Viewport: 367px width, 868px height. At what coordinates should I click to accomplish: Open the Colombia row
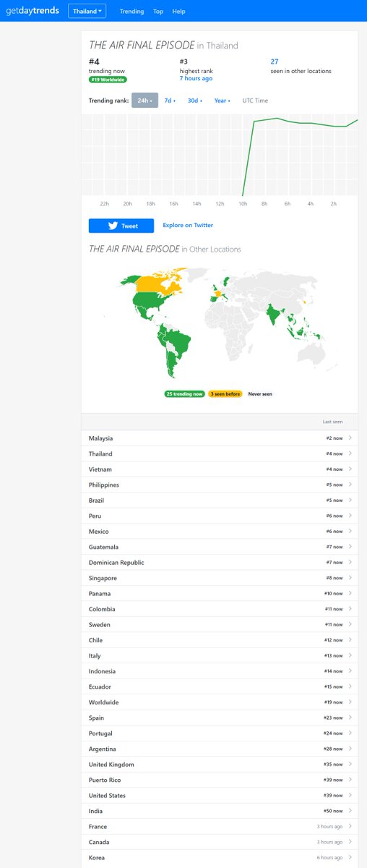pyautogui.click(x=220, y=609)
